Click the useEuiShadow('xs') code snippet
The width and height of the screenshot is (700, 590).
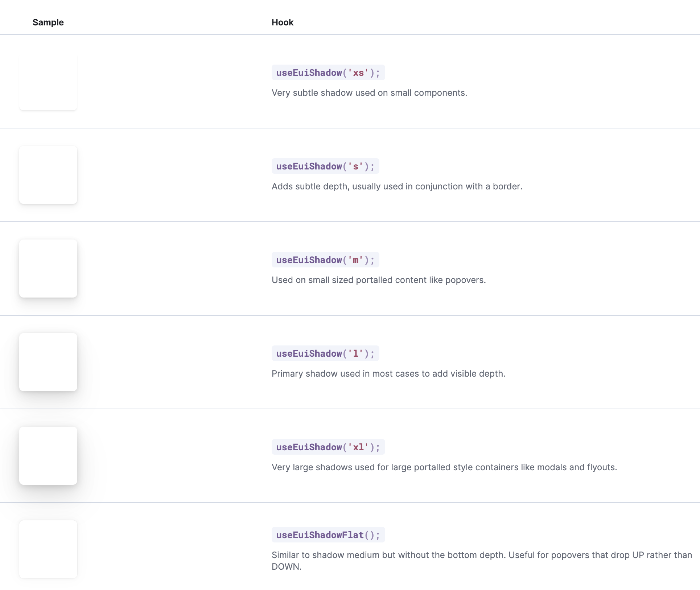(328, 73)
